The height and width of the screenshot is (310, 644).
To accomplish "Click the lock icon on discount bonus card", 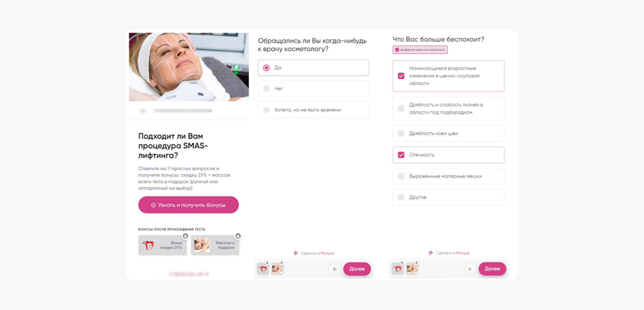I will 185,236.
